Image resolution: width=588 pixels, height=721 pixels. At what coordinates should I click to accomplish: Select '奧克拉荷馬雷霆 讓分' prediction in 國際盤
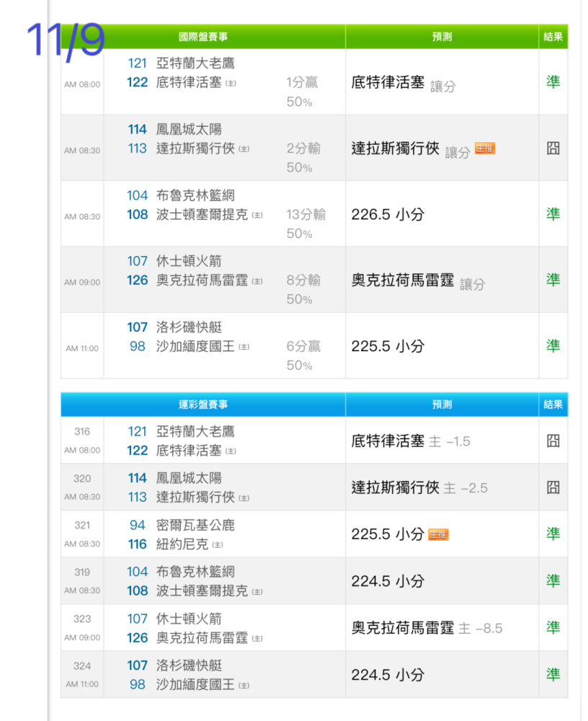point(418,281)
